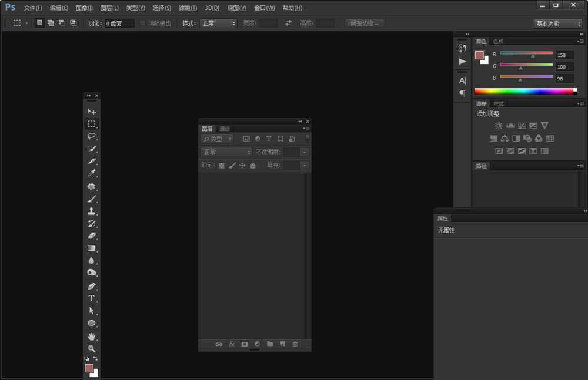The width and height of the screenshot is (588, 380).
Task: Swap foreground and background colors in the toolbox
Action: (95, 358)
